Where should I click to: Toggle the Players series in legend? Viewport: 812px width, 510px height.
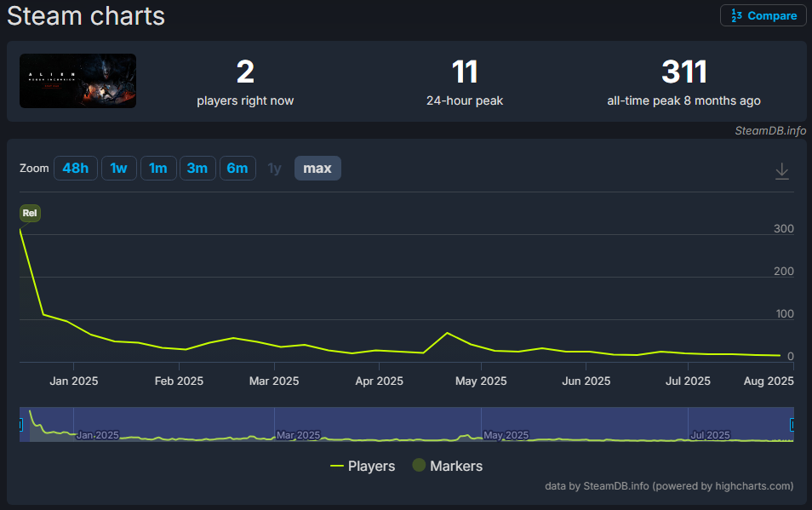click(363, 466)
